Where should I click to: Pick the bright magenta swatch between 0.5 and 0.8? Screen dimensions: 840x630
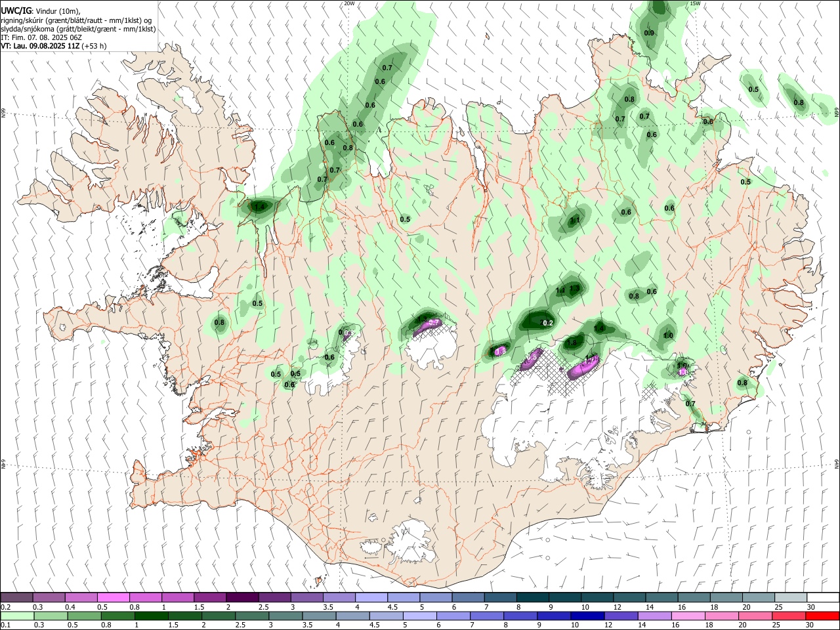pyautogui.click(x=113, y=597)
